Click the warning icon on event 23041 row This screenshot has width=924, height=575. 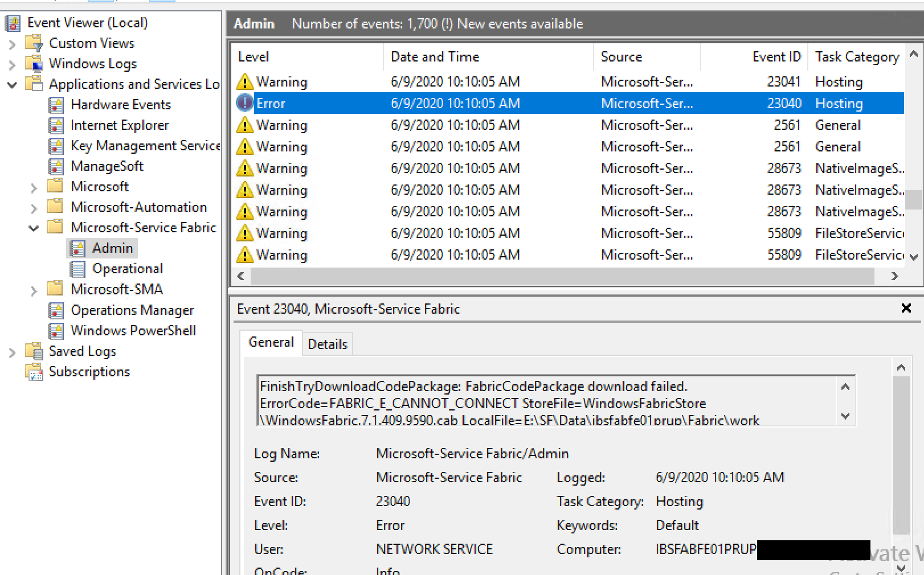click(x=244, y=81)
